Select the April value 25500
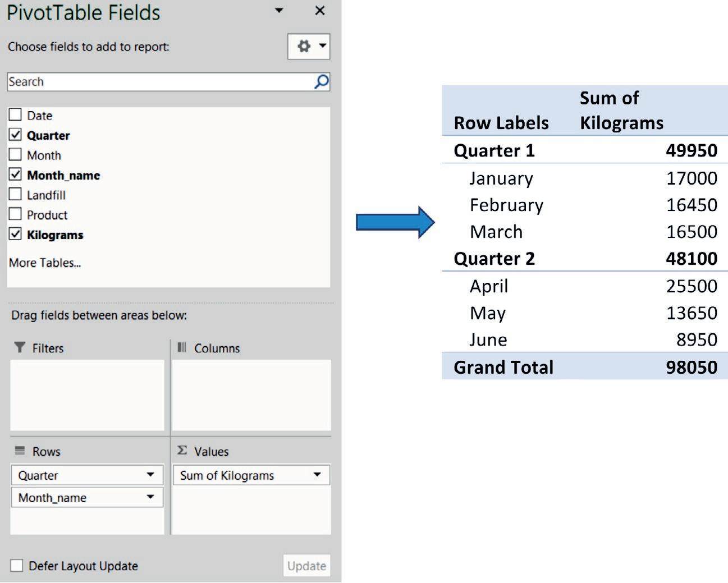The width and height of the screenshot is (728, 583). (692, 286)
